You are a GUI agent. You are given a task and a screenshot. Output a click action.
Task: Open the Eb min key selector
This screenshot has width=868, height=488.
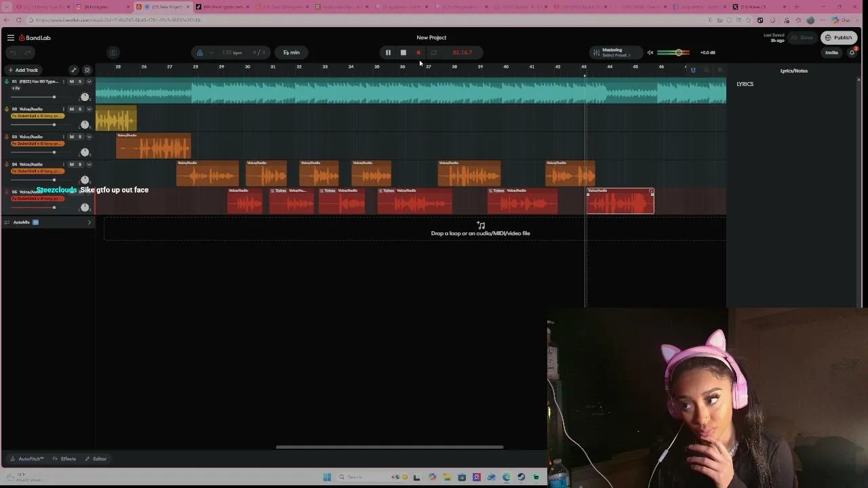point(292,52)
